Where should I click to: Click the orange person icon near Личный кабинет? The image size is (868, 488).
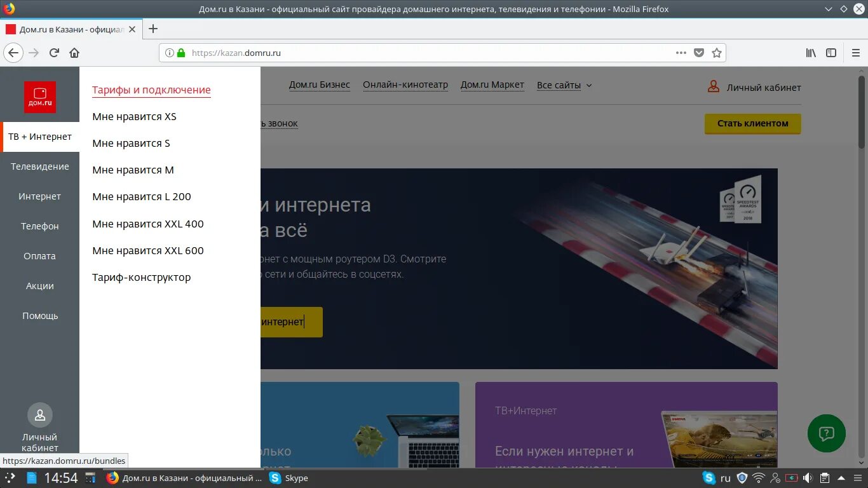click(714, 87)
